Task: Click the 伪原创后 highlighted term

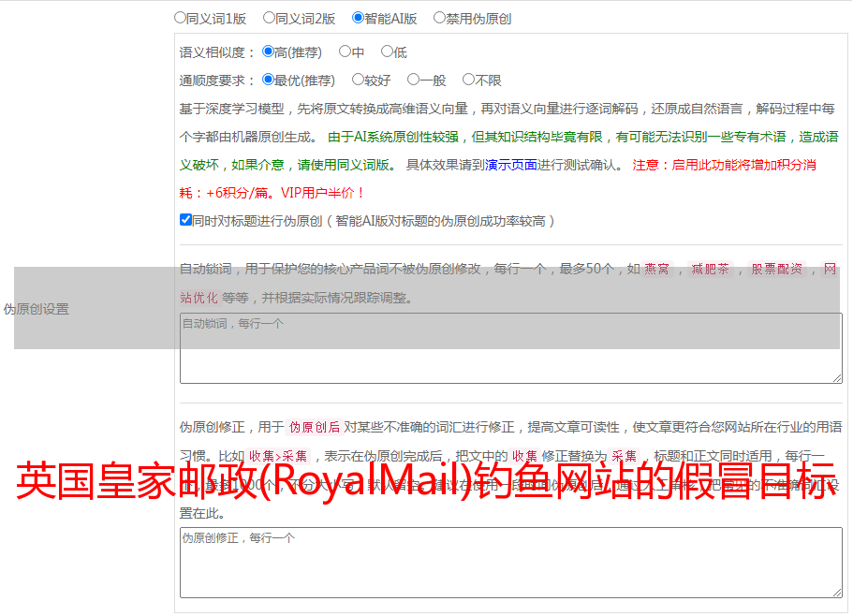Action: (315, 427)
